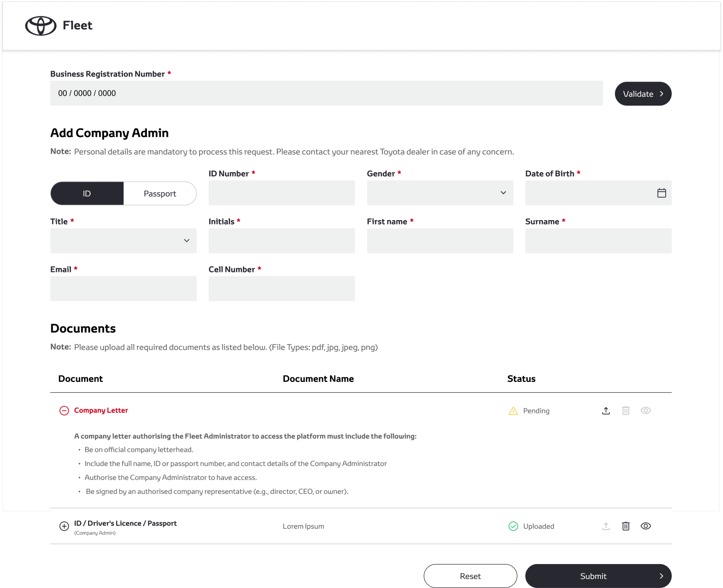The height and width of the screenshot is (588, 723).
Task: Preview the uploaded ID / Driver's Licence document
Action: pyautogui.click(x=646, y=526)
